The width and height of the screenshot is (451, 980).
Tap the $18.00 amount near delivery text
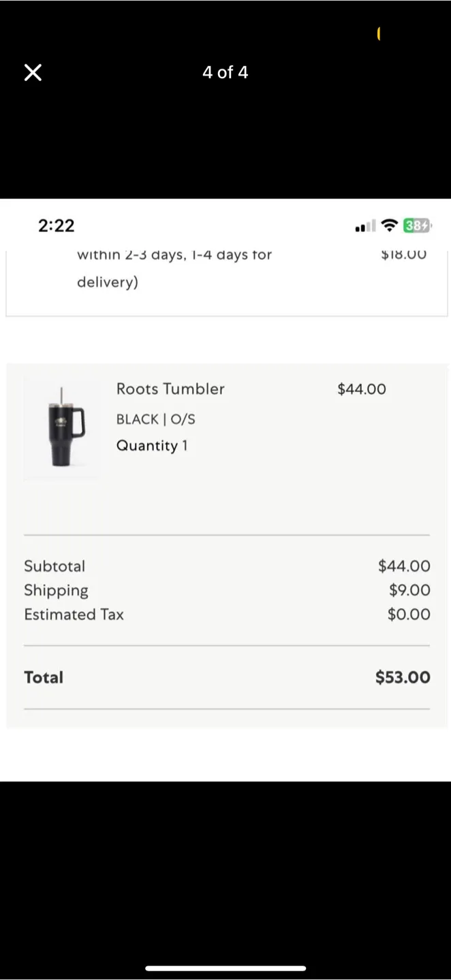tap(403, 254)
